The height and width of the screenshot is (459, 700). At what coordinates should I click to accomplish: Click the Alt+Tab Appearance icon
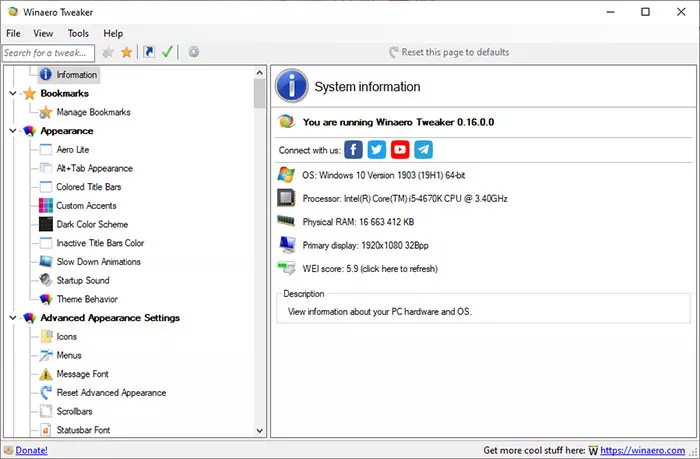click(x=46, y=168)
